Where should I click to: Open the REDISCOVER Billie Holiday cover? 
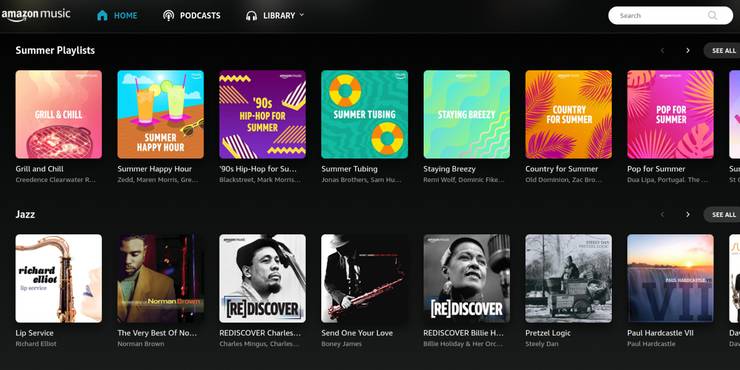467,278
